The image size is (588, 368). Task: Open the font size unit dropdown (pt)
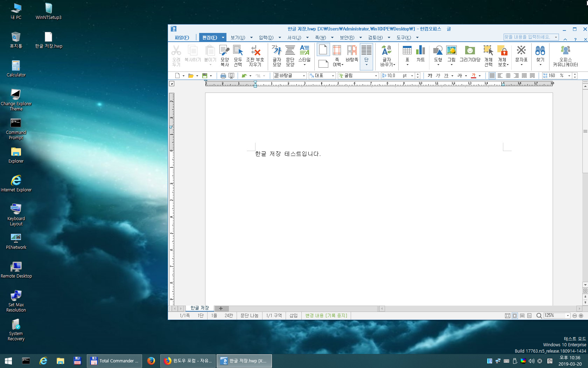coord(412,76)
